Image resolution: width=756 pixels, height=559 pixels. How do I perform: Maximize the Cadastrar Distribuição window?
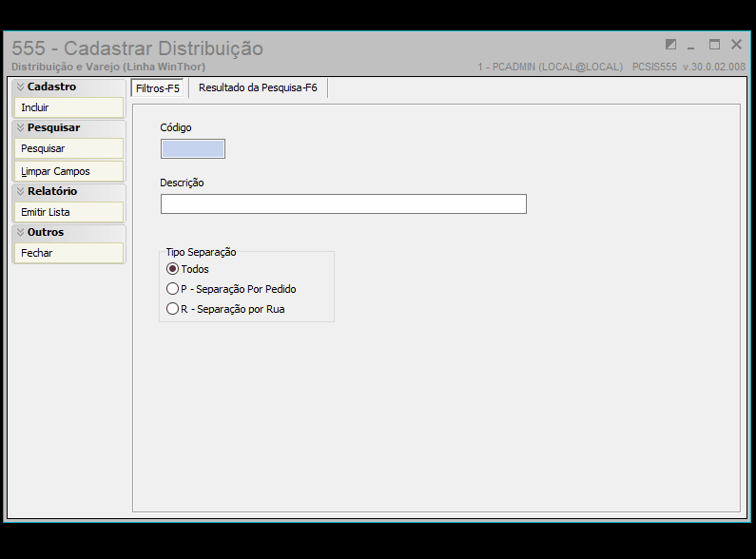(714, 45)
